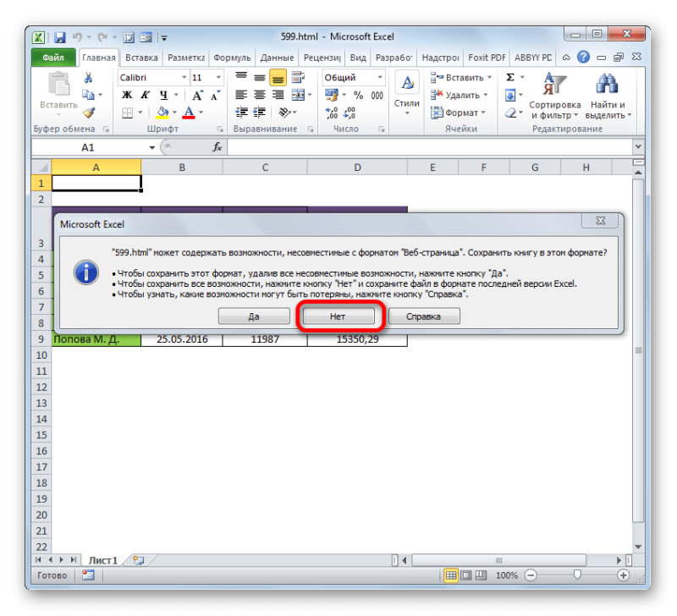The height and width of the screenshot is (616, 677).
Task: Switch to the Вид tab
Action: click(x=358, y=58)
